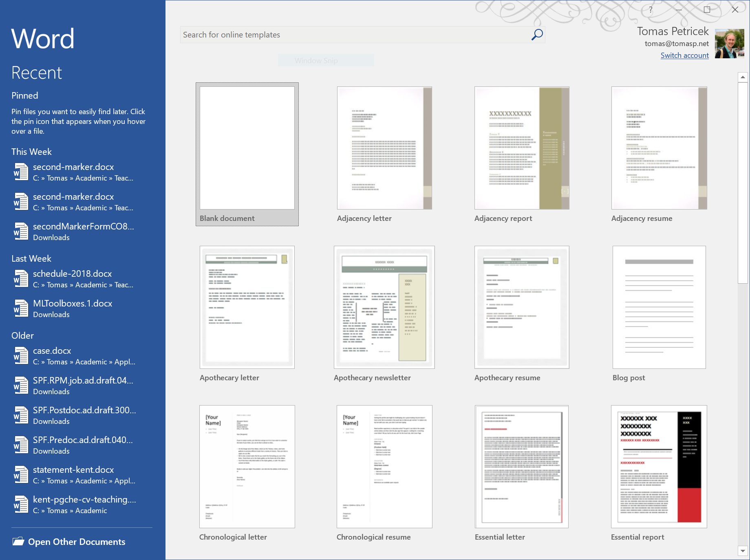Click the scrollbar up arrow
The image size is (750, 560).
[743, 77]
